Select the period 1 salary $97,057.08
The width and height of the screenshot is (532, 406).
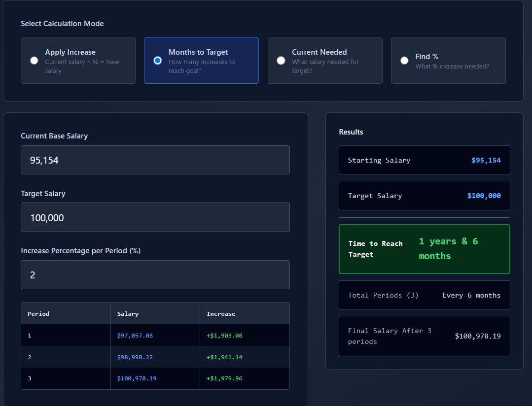point(135,336)
